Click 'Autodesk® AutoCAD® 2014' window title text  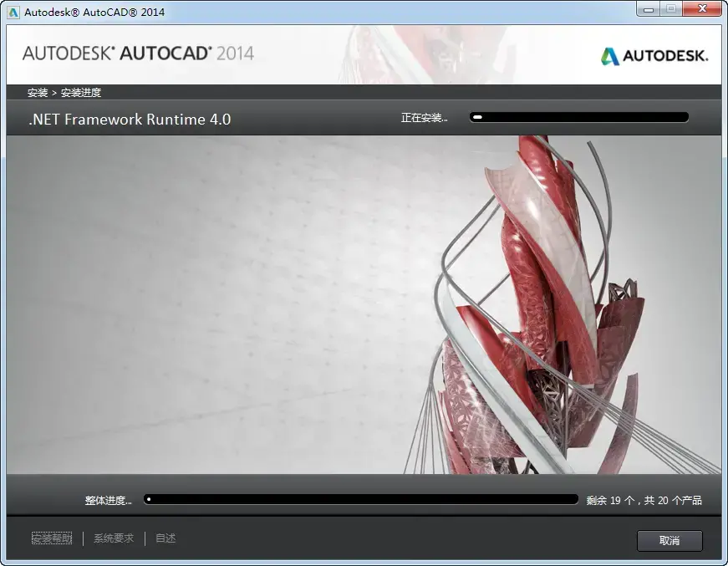(x=94, y=12)
